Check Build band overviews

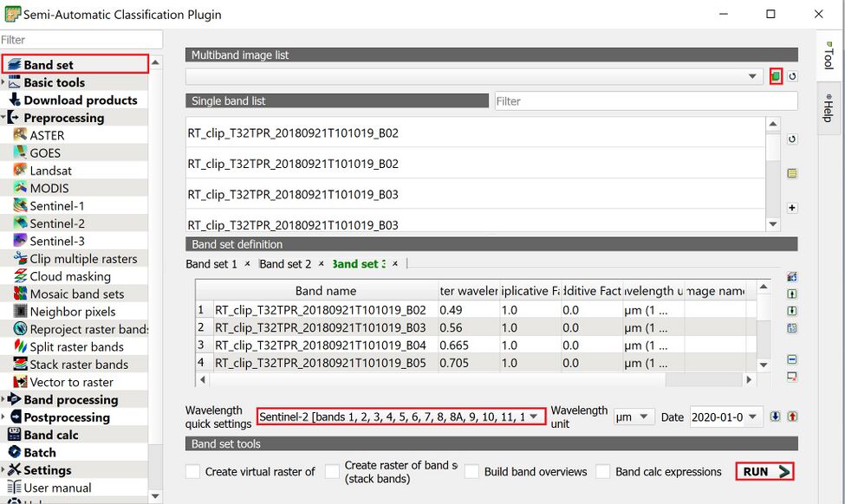click(x=471, y=471)
